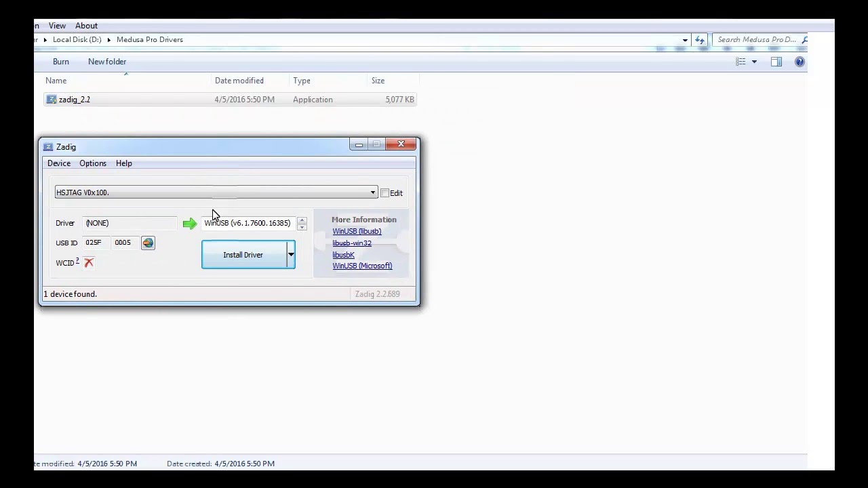This screenshot has height=488, width=868.
Task: Click the '1 device found.' status text
Action: pos(71,294)
